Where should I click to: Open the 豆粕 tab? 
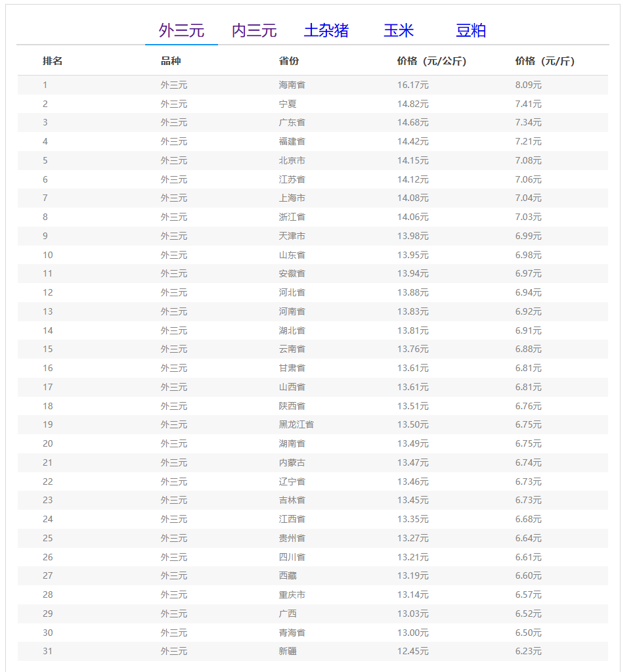tap(471, 30)
